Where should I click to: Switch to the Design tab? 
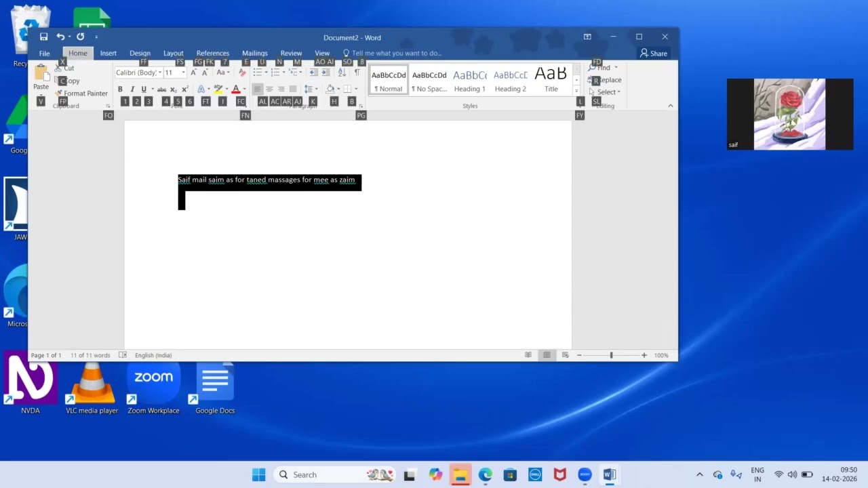point(140,53)
